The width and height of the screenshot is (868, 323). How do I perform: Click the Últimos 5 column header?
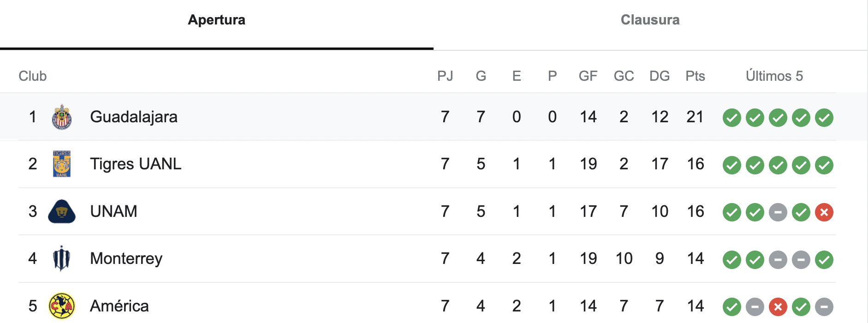click(x=774, y=76)
